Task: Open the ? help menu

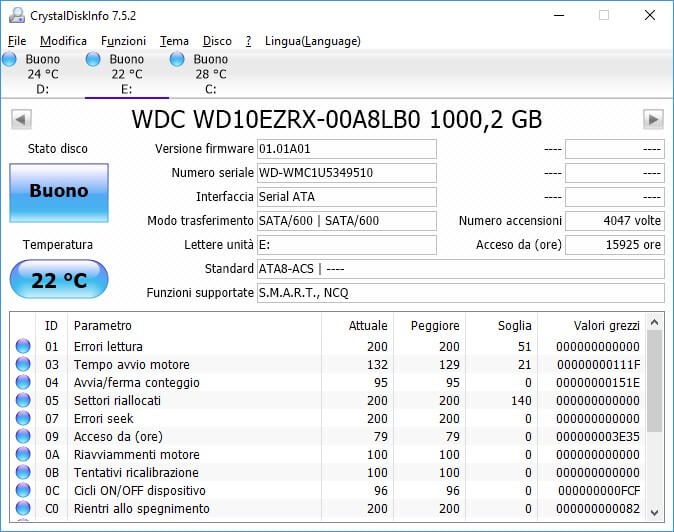Action: pos(248,41)
